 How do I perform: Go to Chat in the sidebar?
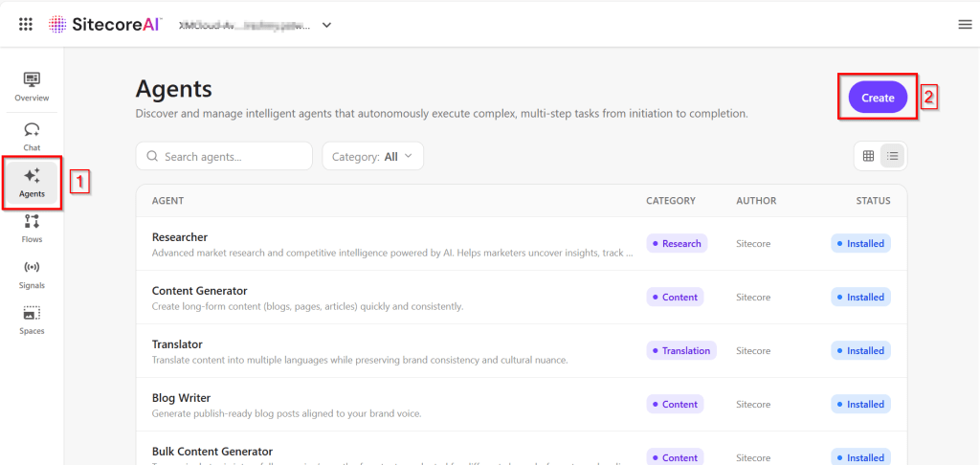click(32, 136)
